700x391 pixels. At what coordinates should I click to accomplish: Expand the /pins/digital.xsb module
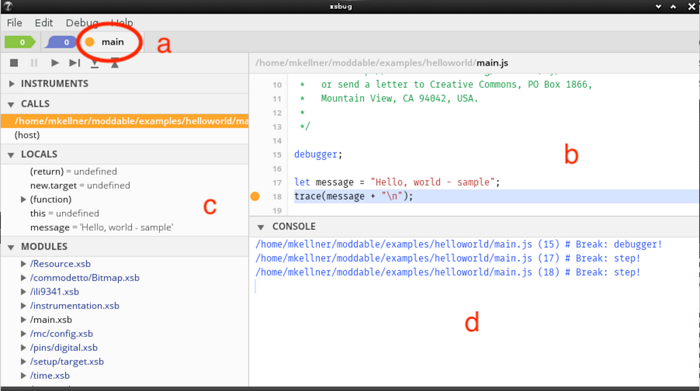coord(23,348)
